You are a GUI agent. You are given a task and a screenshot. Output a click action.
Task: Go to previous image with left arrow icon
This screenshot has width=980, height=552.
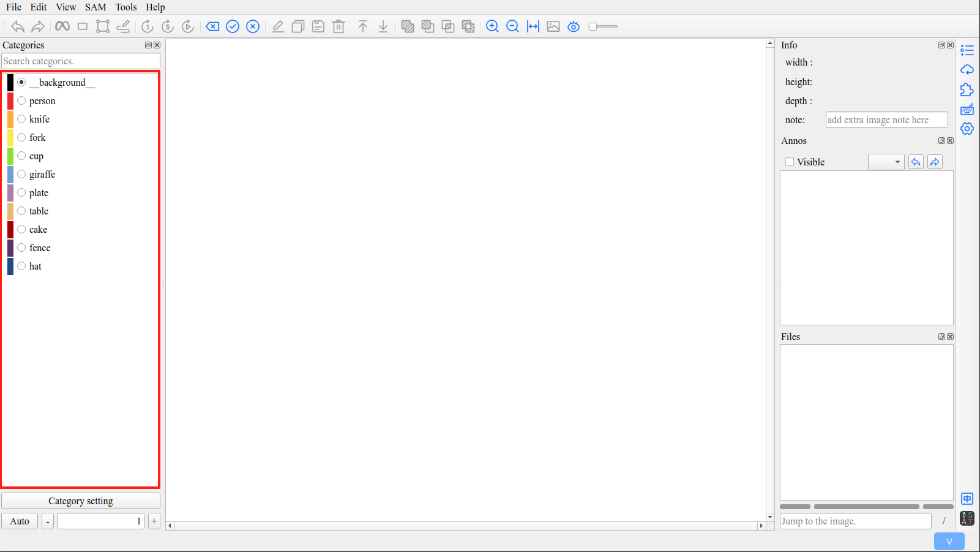[18, 26]
